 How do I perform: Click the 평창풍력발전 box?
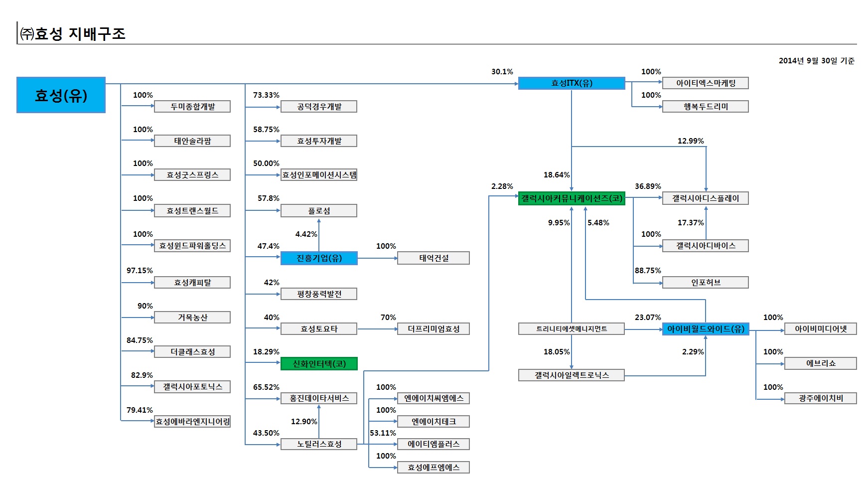[x=319, y=294]
